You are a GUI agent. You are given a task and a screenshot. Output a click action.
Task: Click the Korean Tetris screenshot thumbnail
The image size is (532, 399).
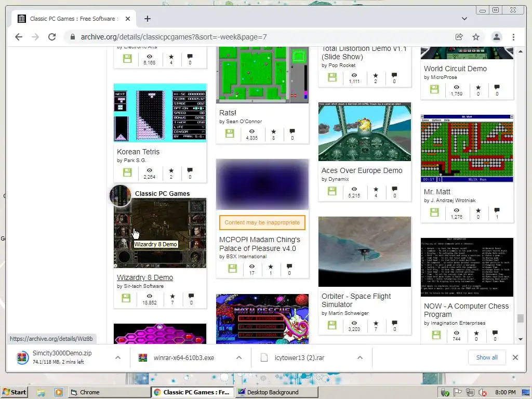[x=160, y=112]
